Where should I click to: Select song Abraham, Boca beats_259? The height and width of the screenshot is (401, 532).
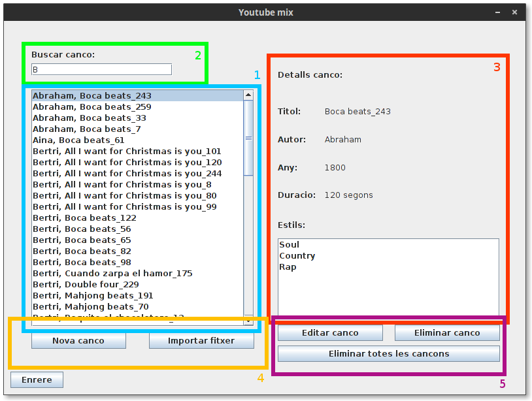[x=138, y=106]
